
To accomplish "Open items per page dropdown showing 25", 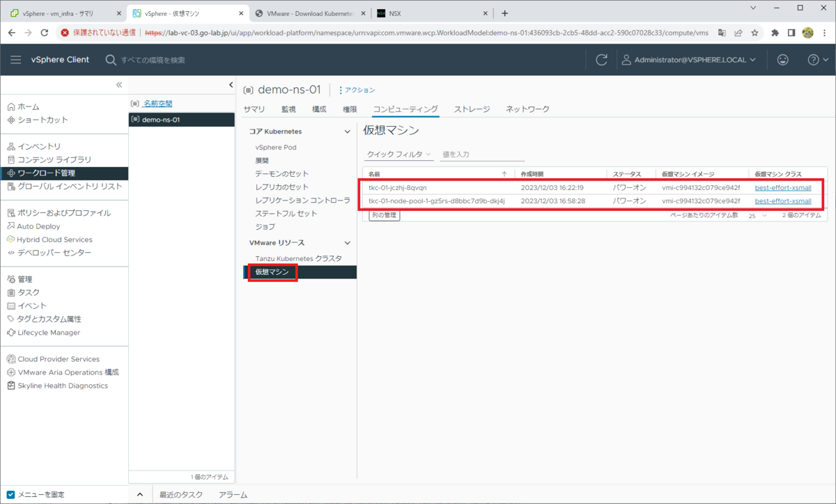I will click(x=757, y=216).
